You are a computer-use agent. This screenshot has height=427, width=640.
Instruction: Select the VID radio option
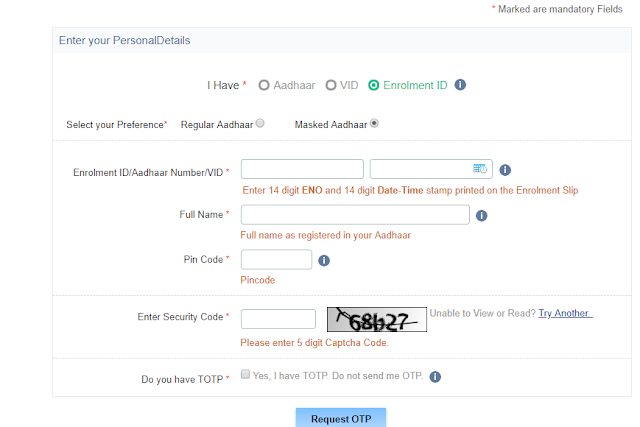(331, 85)
